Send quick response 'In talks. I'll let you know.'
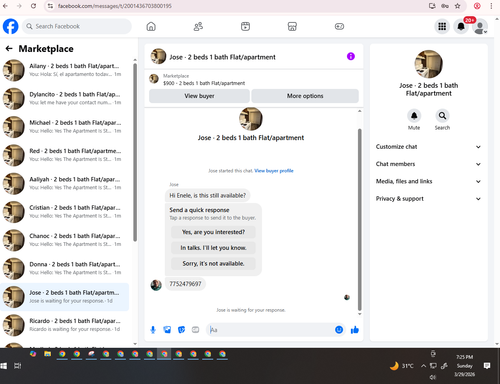The image size is (500, 384). 213,248
